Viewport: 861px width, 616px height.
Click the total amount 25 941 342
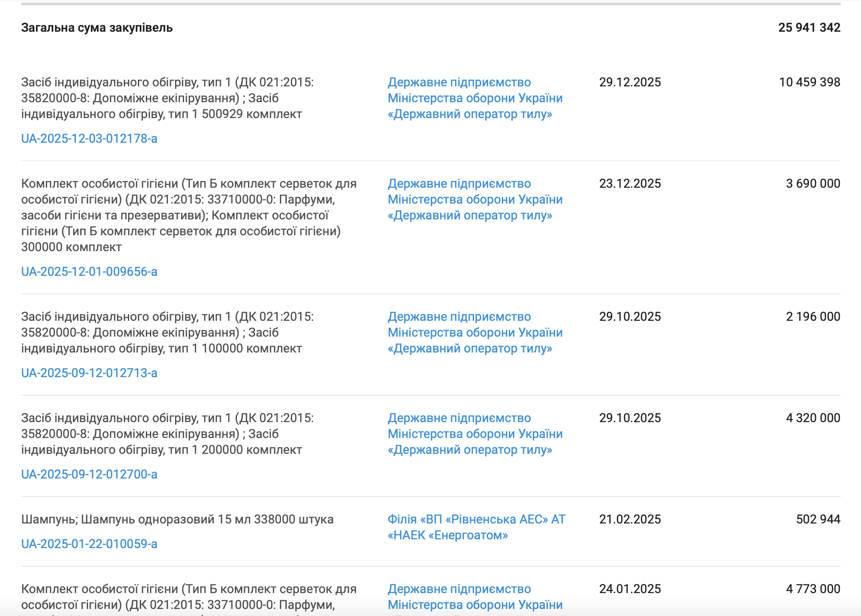coord(809,27)
